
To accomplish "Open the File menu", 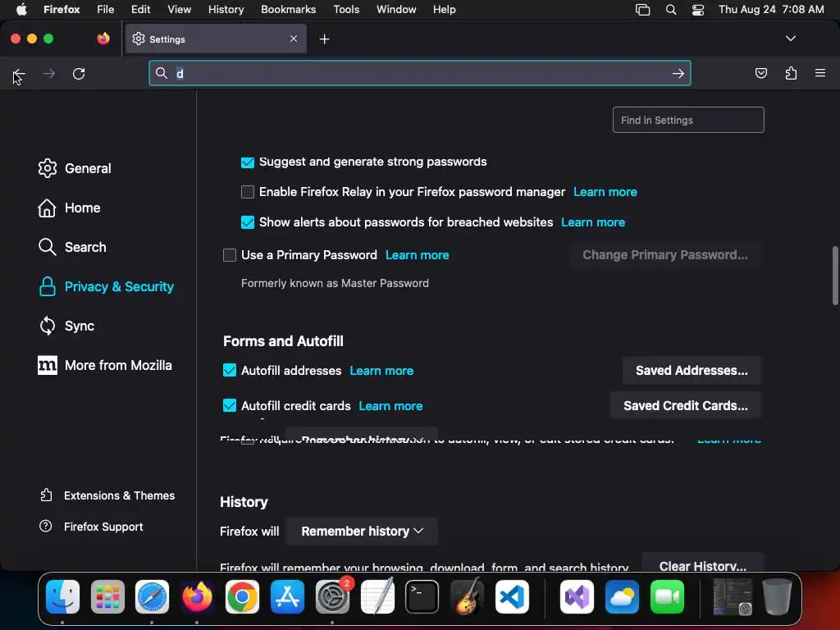I will [105, 9].
